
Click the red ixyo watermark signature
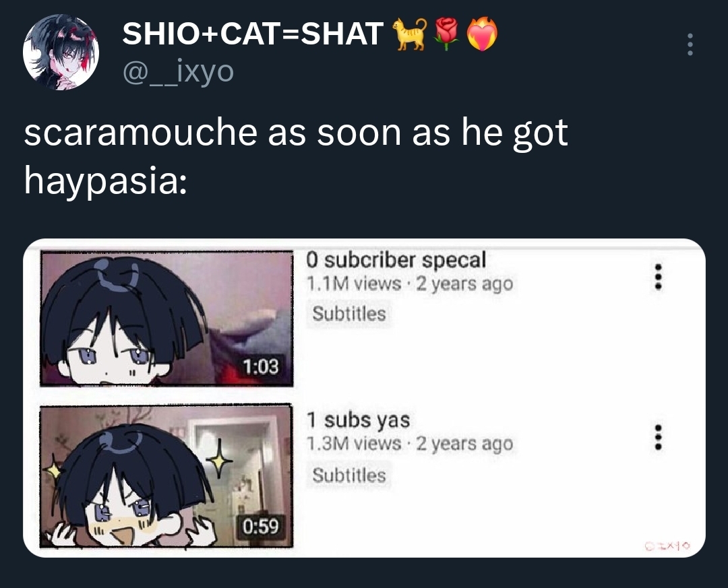point(667,546)
